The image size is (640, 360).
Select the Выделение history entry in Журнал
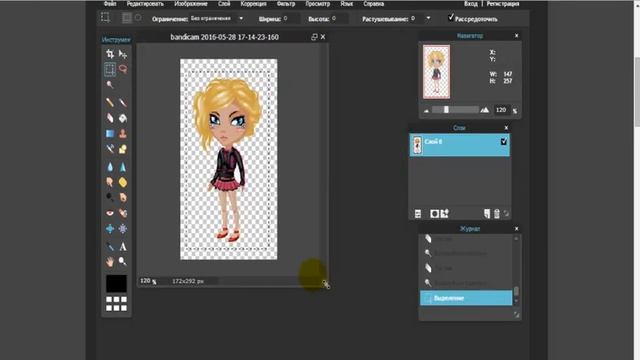tap(466, 298)
